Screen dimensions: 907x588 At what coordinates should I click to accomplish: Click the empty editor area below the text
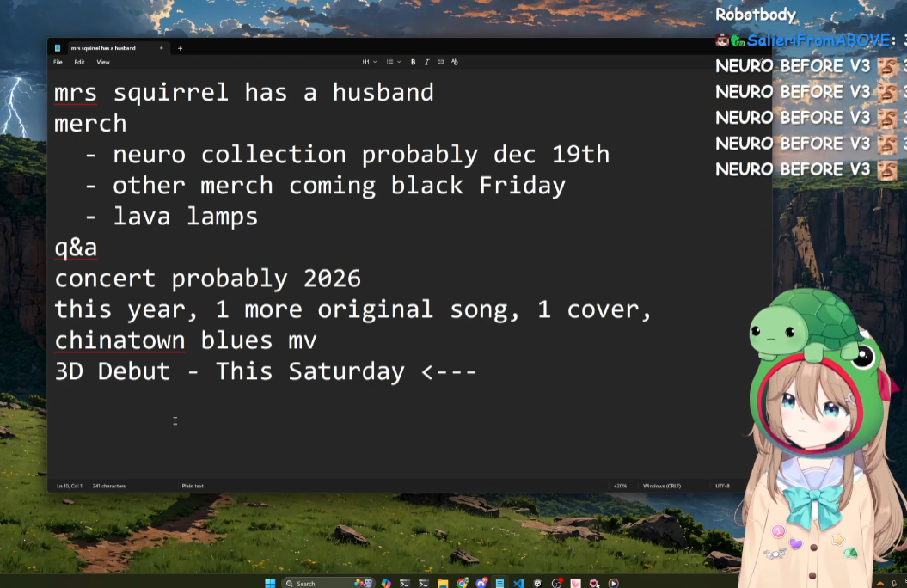pos(399,433)
